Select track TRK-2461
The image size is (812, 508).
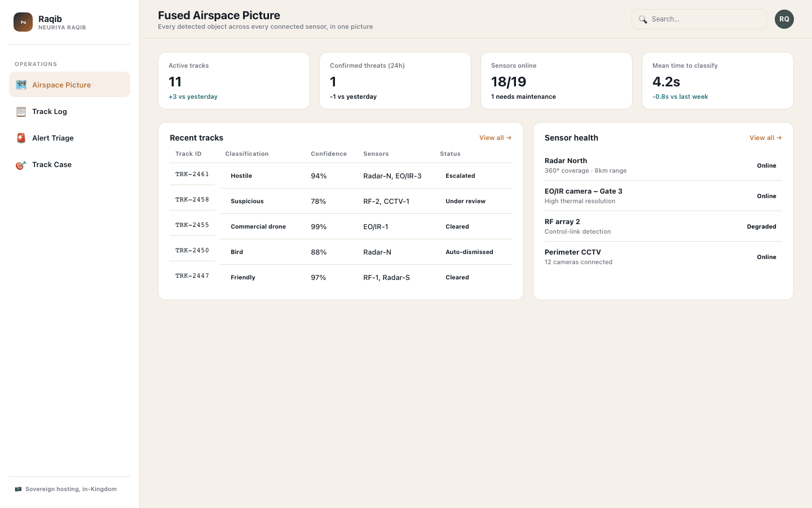(x=192, y=174)
